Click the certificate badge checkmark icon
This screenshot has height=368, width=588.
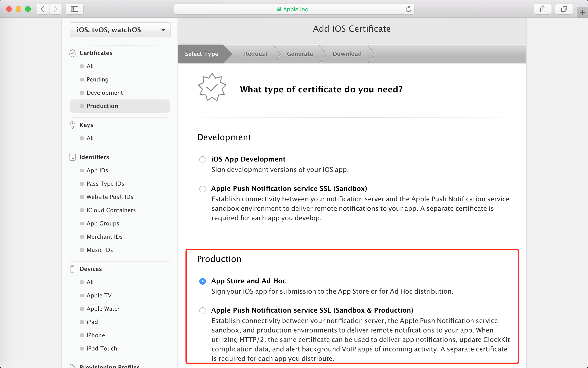coord(212,87)
